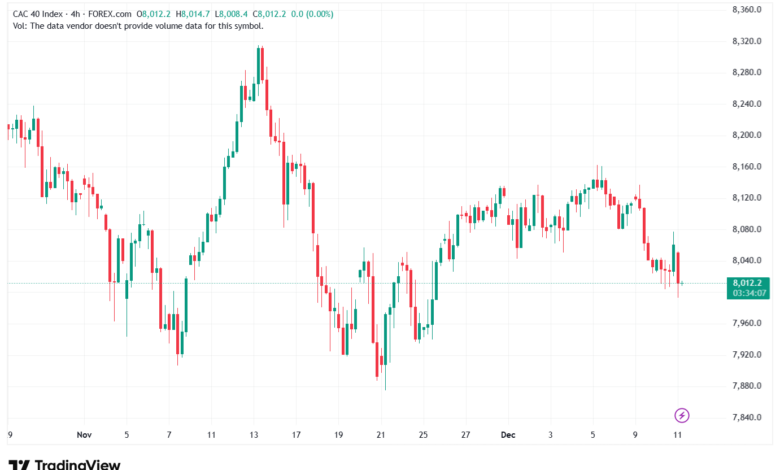Click the 8,200.0 price scale label

point(747,135)
